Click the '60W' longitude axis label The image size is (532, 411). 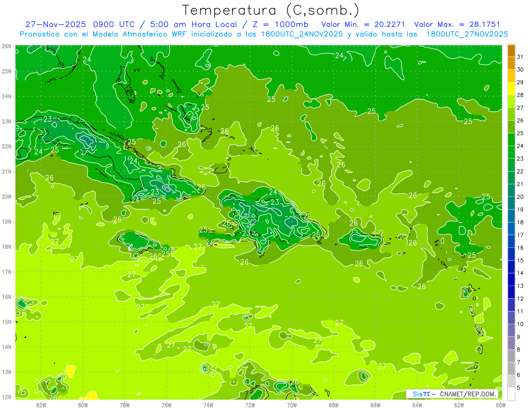501,405
